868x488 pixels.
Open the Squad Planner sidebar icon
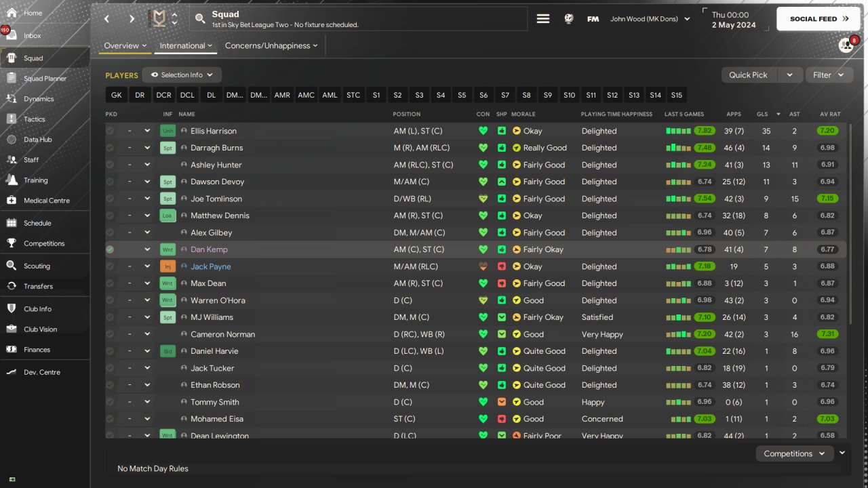pos(12,79)
